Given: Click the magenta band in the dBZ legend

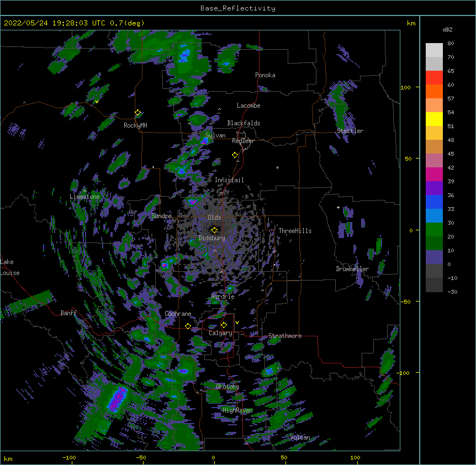Looking at the screenshot, I should 434,174.
